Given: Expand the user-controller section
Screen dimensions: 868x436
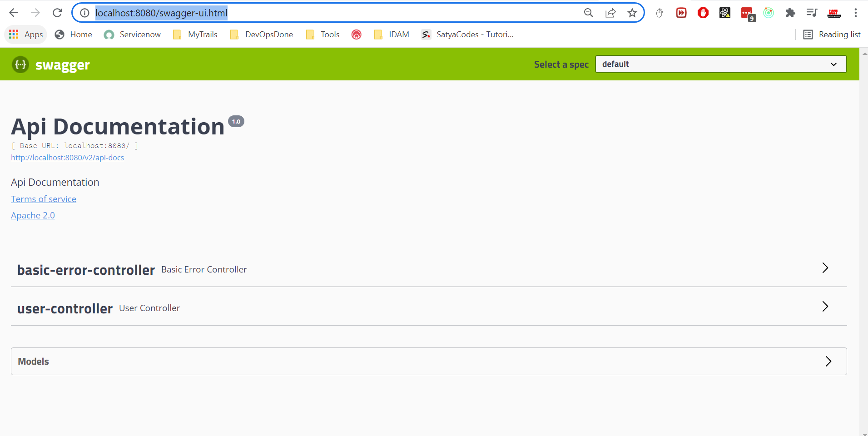Looking at the screenshot, I should pyautogui.click(x=825, y=307).
